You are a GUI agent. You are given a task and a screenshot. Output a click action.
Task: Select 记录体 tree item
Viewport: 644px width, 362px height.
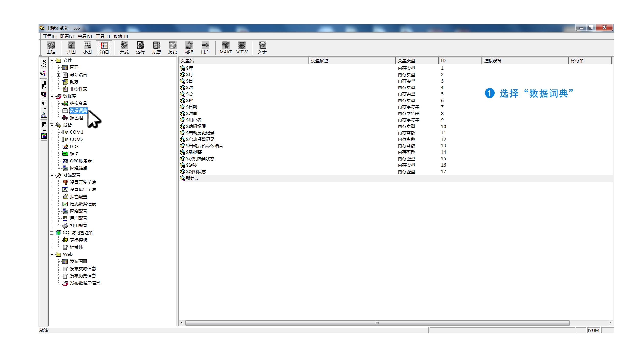(76, 247)
